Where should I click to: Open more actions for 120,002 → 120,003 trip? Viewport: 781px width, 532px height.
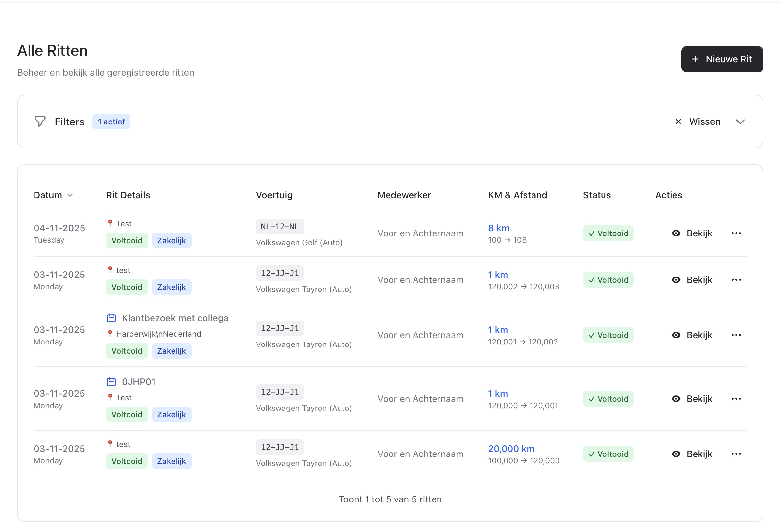point(736,280)
